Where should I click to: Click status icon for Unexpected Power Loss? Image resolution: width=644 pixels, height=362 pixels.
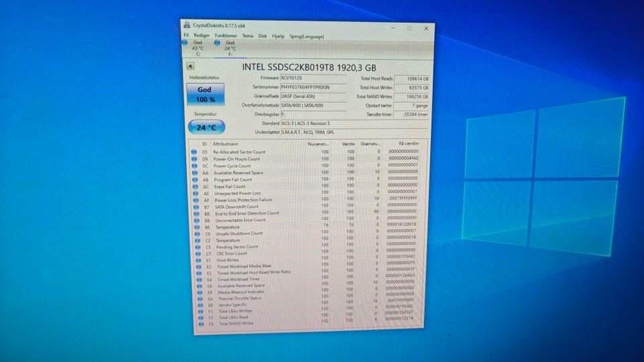coord(195,193)
